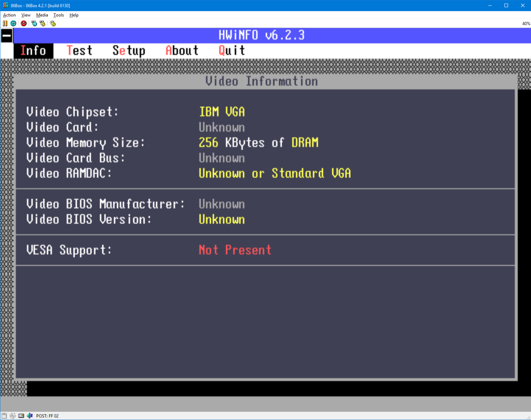Image resolution: width=531 pixels, height=420 pixels.
Task: Click the "Unknown or Standard VGA" value
Action: [x=275, y=173]
